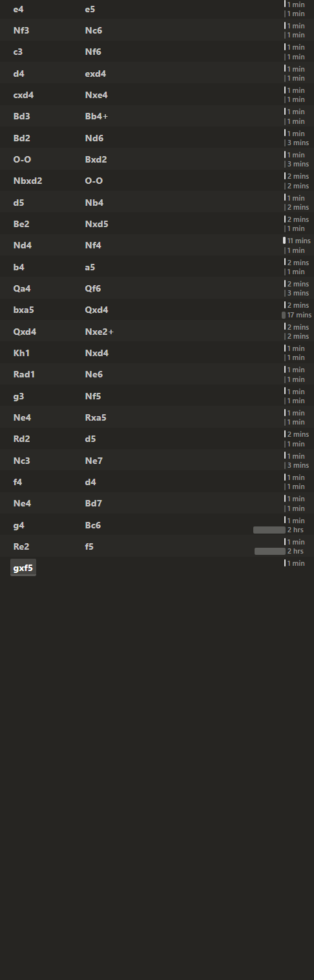
Task: Click white's castling move O-O
Action: click(x=22, y=159)
